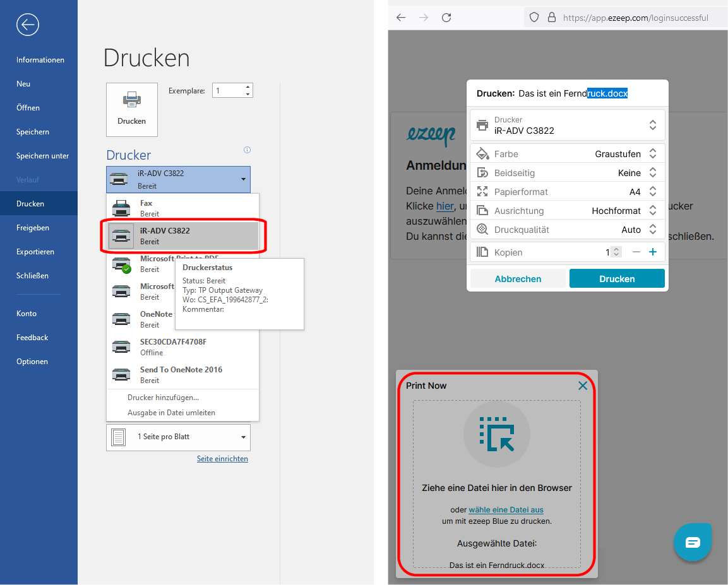Select Speichern unter in the sidebar
Screen dimensions: 728x585
tap(42, 156)
